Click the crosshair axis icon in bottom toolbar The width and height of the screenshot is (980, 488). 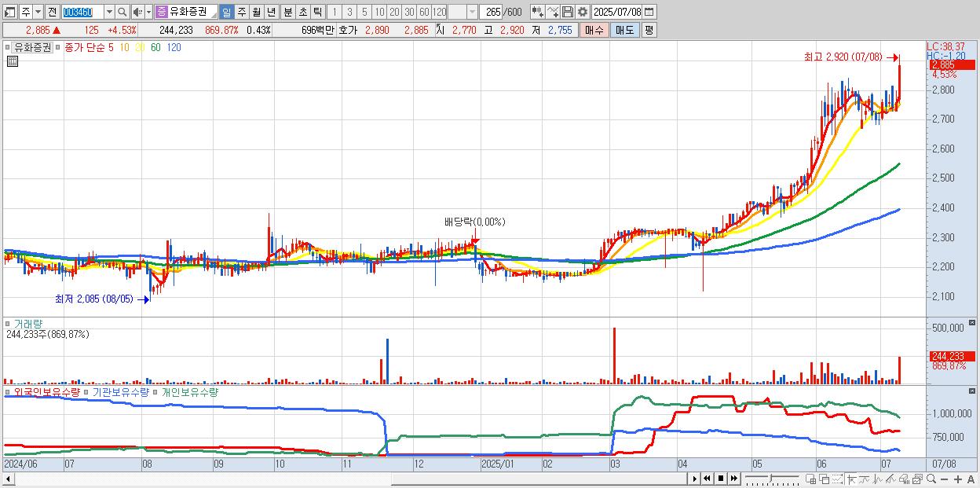[851, 479]
